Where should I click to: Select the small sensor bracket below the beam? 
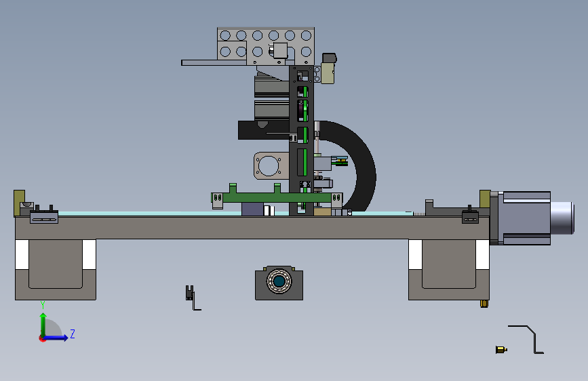(x=193, y=298)
